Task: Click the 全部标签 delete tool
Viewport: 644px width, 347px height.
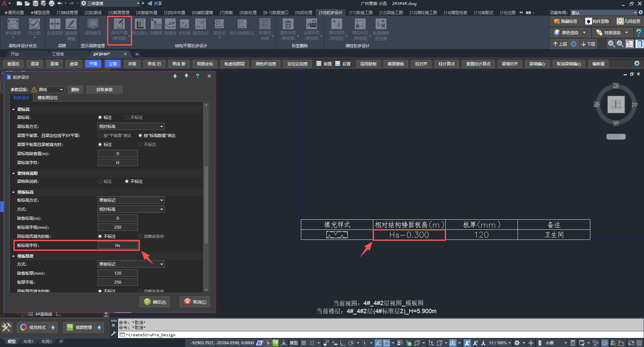Action: tap(312, 29)
